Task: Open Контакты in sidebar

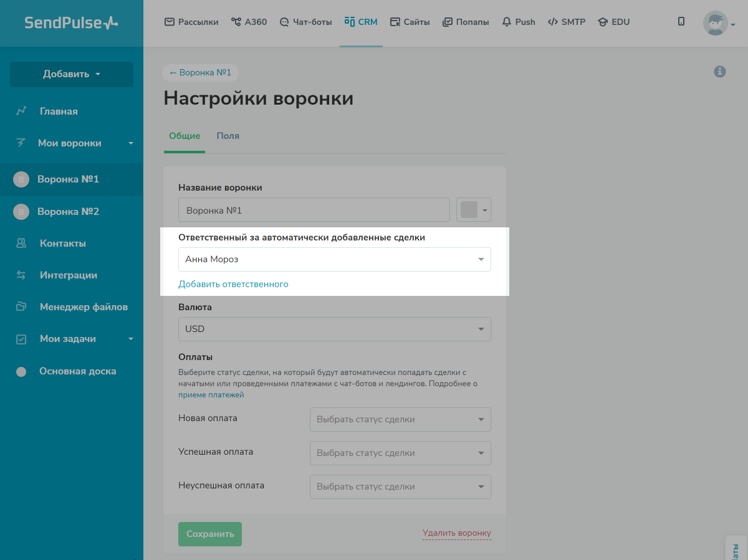Action: point(63,244)
